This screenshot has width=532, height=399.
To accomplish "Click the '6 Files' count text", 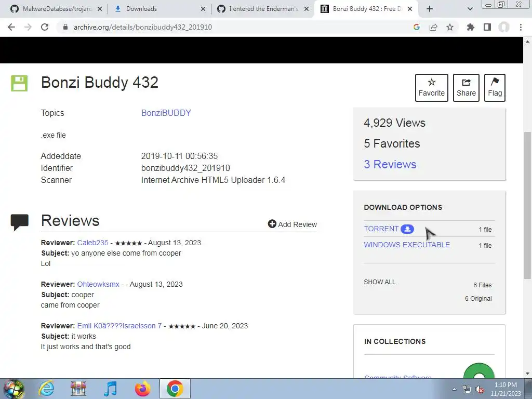I will click(483, 285).
